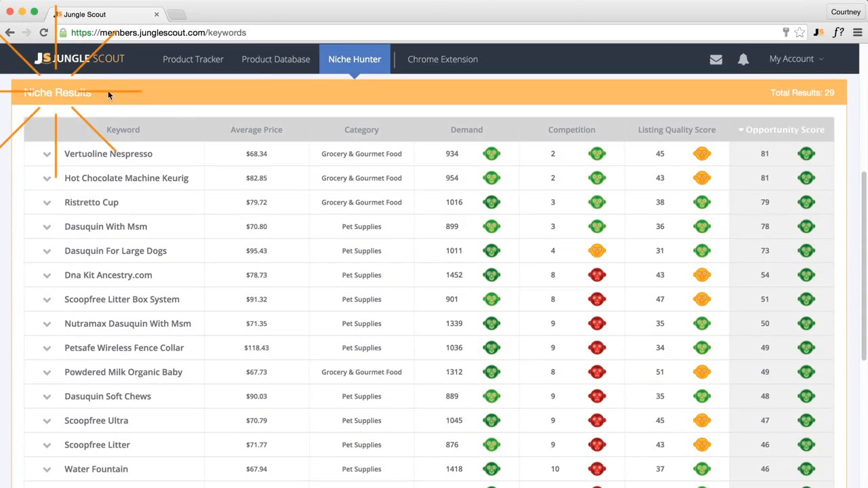This screenshot has width=868, height=488.
Task: Click competition monkey icon for Hot Chocolate Machine Keurig
Action: pyautogui.click(x=597, y=178)
